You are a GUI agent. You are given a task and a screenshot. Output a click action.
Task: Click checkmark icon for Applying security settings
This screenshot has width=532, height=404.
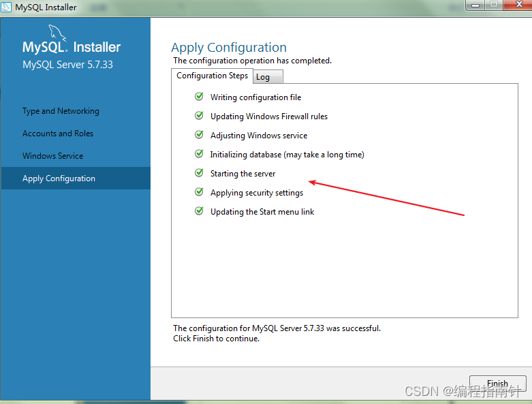[199, 192]
